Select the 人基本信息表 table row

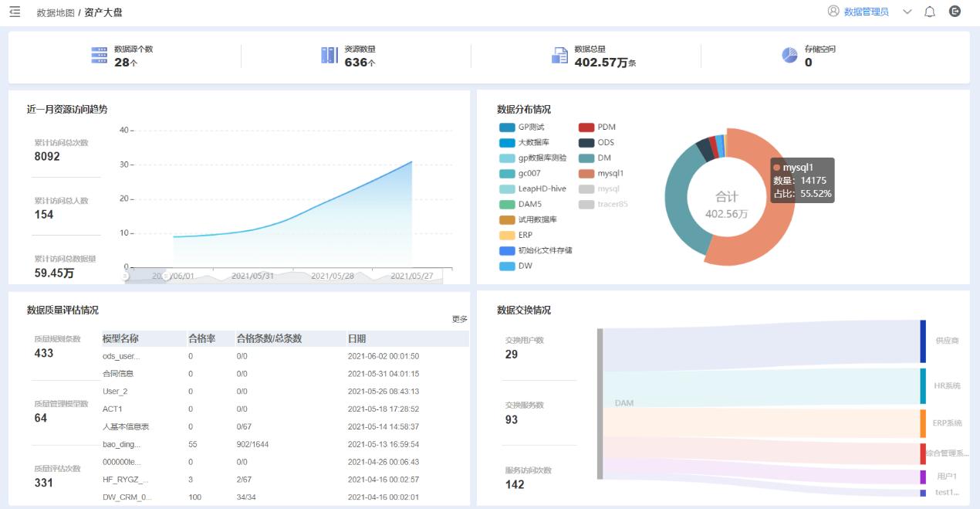click(285, 427)
